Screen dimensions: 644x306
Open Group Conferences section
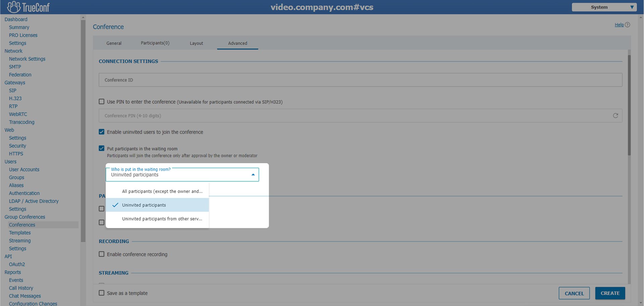[25, 217]
